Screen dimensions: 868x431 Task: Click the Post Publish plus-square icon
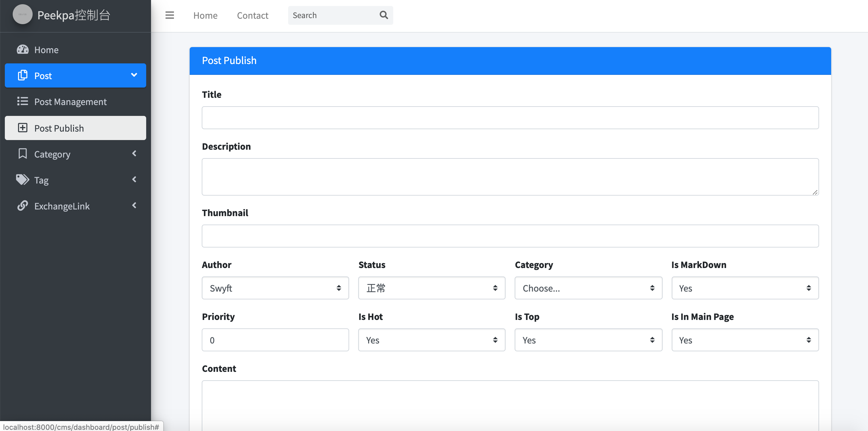pyautogui.click(x=23, y=128)
